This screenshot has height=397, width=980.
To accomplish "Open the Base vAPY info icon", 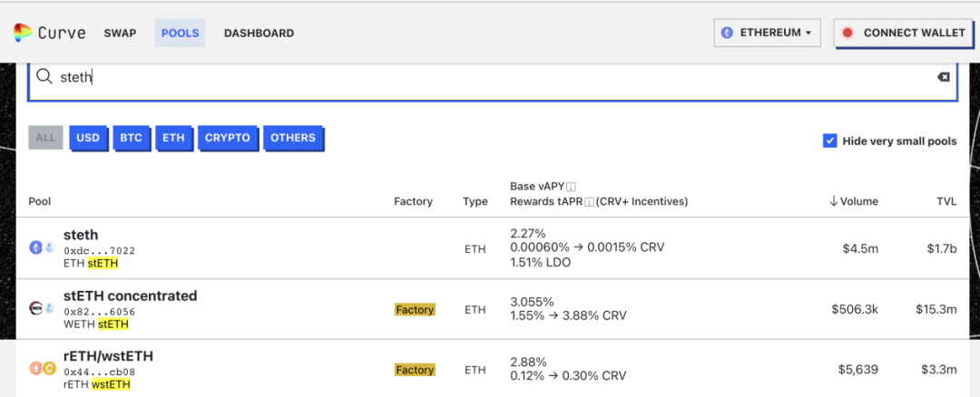I will pos(571,187).
